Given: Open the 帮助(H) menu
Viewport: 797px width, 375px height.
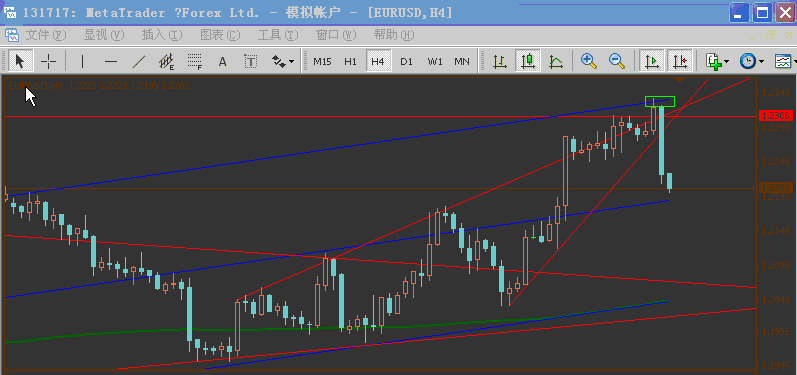Looking at the screenshot, I should point(394,35).
